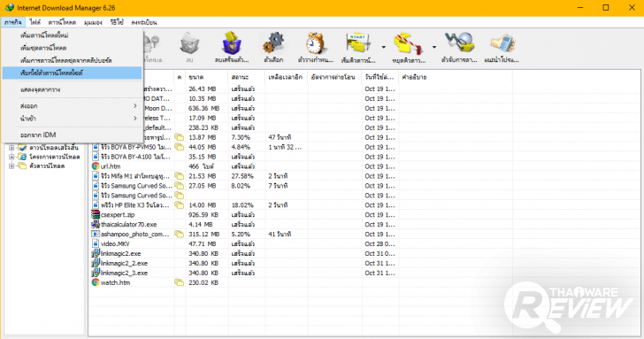Image resolution: width=644 pixels, height=339 pixels.
Task: Click the folder icon of the queues tree node
Action: click(23, 166)
